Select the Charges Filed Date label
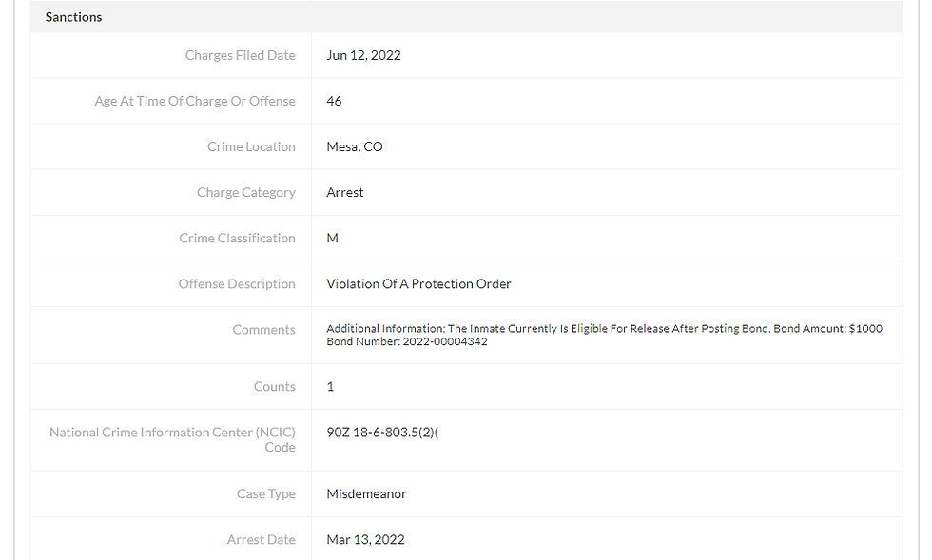 coord(240,55)
